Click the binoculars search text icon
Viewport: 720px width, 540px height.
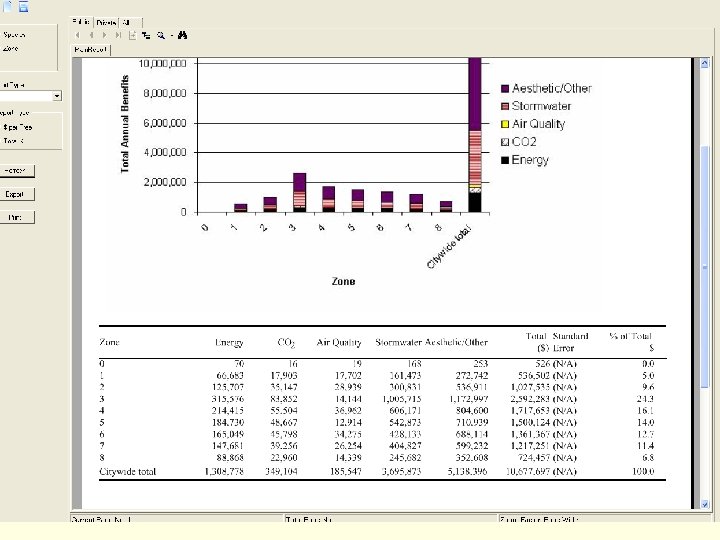[x=182, y=35]
